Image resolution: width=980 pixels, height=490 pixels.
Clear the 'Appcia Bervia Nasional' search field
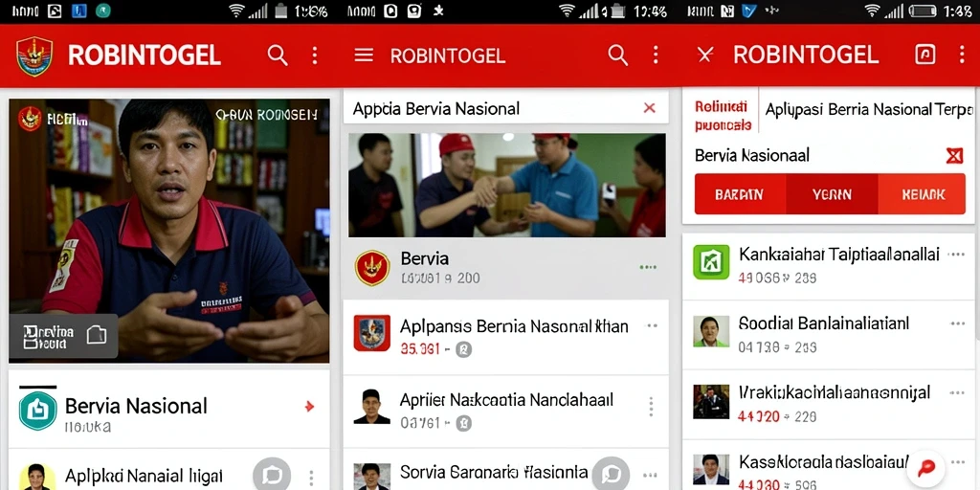[650, 108]
